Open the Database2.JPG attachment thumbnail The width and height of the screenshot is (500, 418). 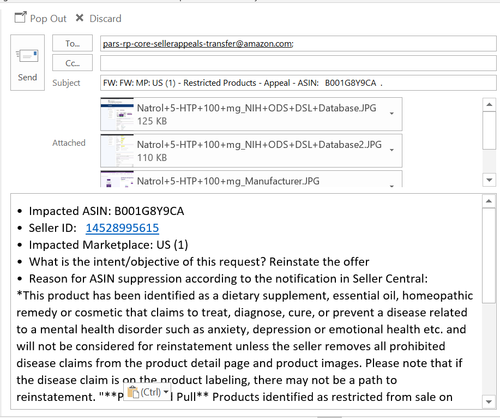click(x=117, y=151)
